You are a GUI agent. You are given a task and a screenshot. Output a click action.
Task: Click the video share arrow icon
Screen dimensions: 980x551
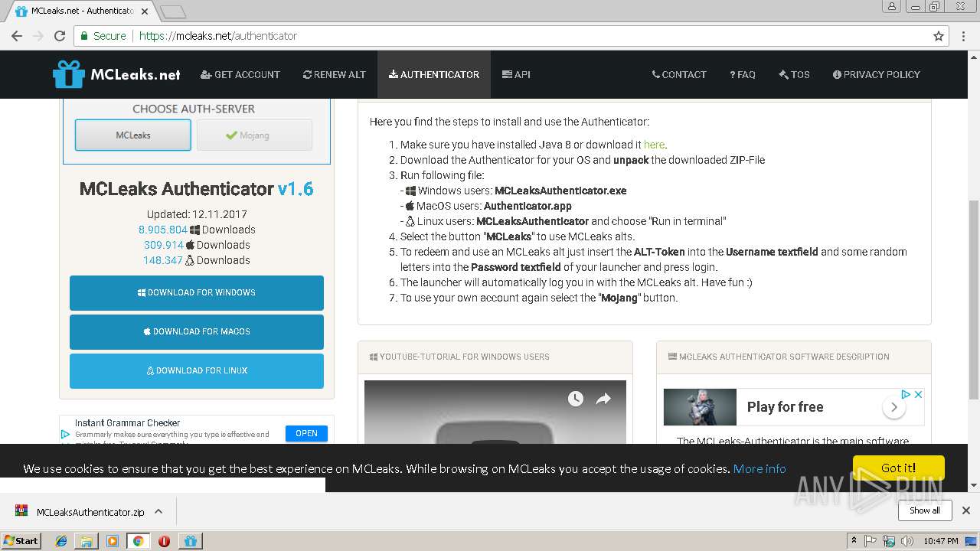[603, 399]
